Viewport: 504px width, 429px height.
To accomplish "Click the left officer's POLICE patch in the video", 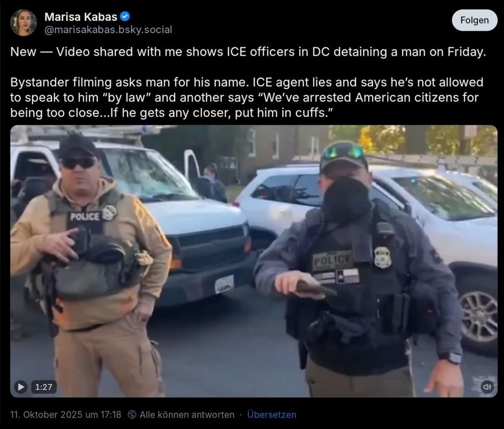I will coord(85,217).
